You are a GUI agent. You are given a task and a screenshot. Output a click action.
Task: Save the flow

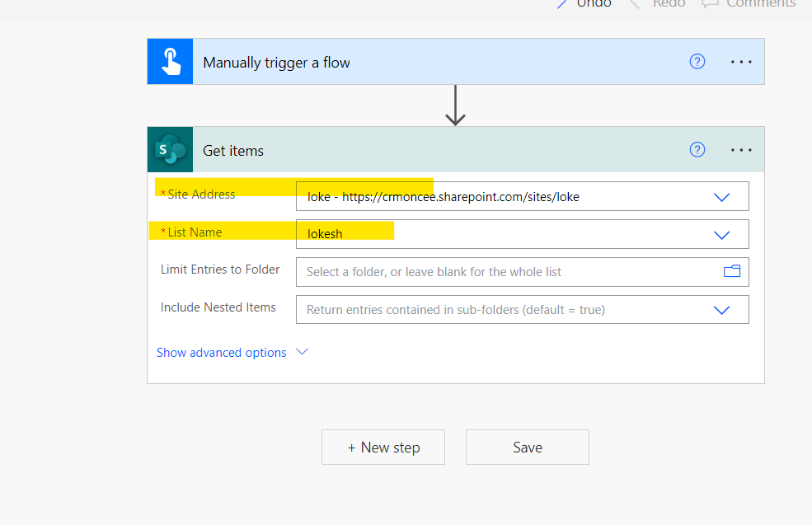coord(527,447)
